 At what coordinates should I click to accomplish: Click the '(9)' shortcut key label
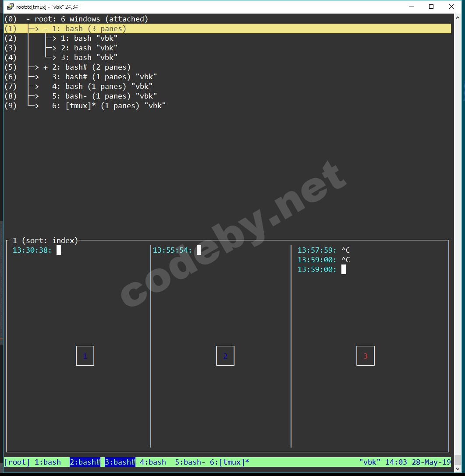pyautogui.click(x=11, y=106)
